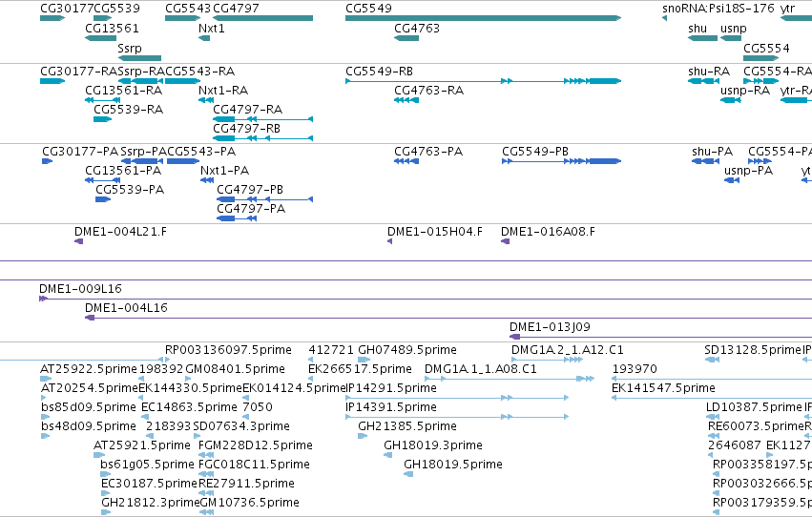
Task: Select the SD13128.5prime EST label
Action: [x=753, y=350]
